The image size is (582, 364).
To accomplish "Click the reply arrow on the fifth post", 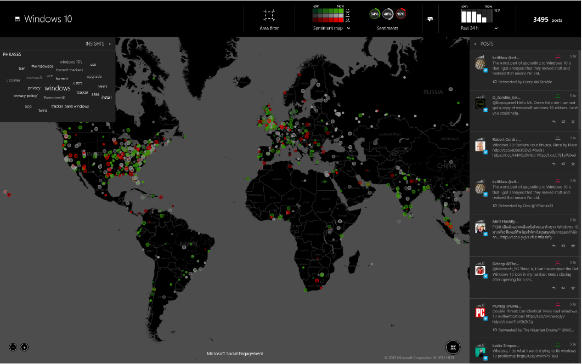I will 554,246.
